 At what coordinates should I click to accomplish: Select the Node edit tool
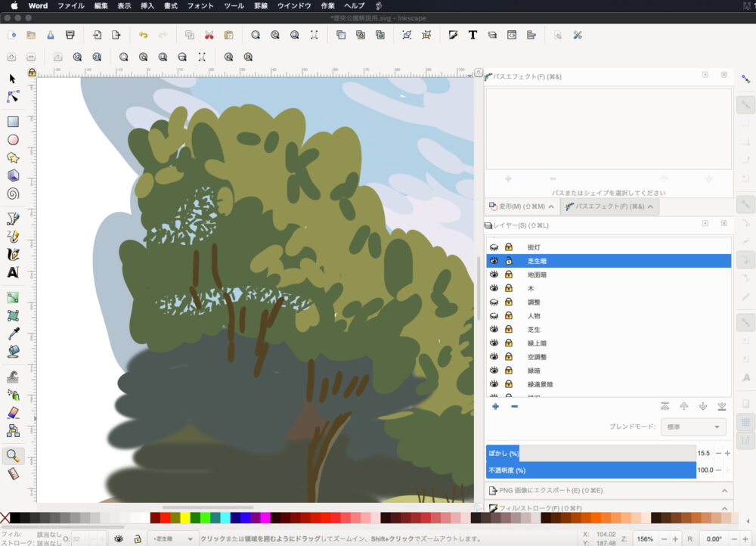click(13, 97)
